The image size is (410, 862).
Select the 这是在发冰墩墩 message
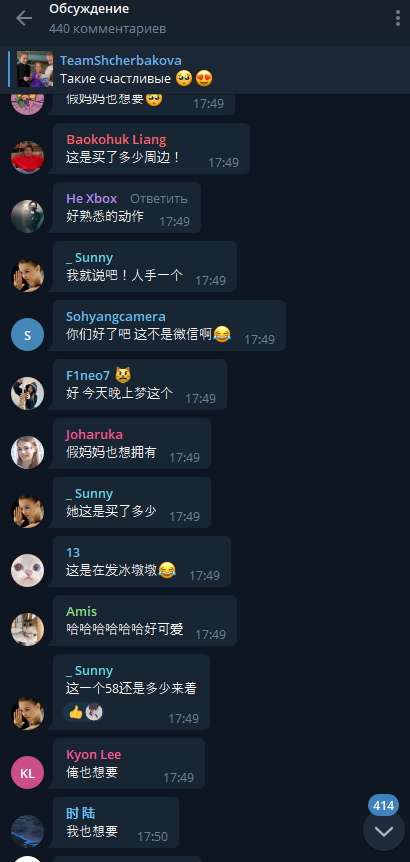(x=142, y=562)
